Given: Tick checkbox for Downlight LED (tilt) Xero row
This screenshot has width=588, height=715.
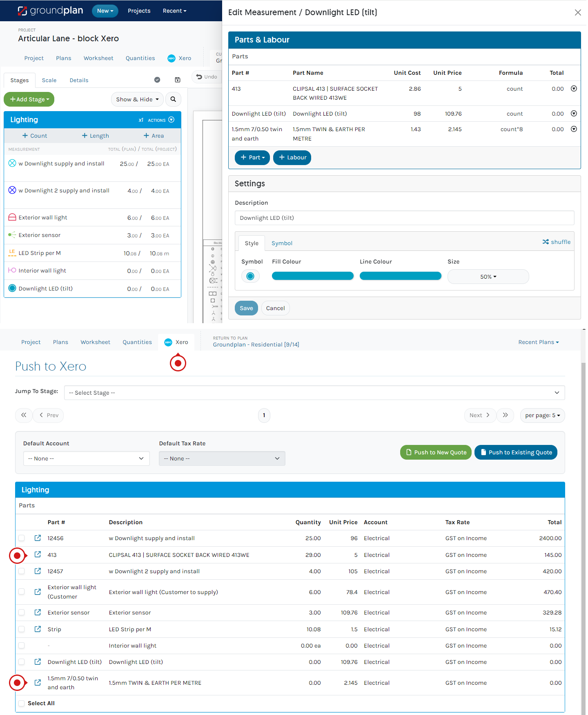Looking at the screenshot, I should (x=22, y=662).
